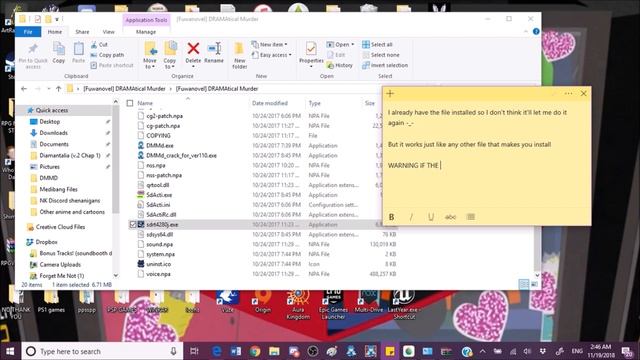Click Pin to Quick access icon
This screenshot has width=640, height=360.
[x=33, y=49]
